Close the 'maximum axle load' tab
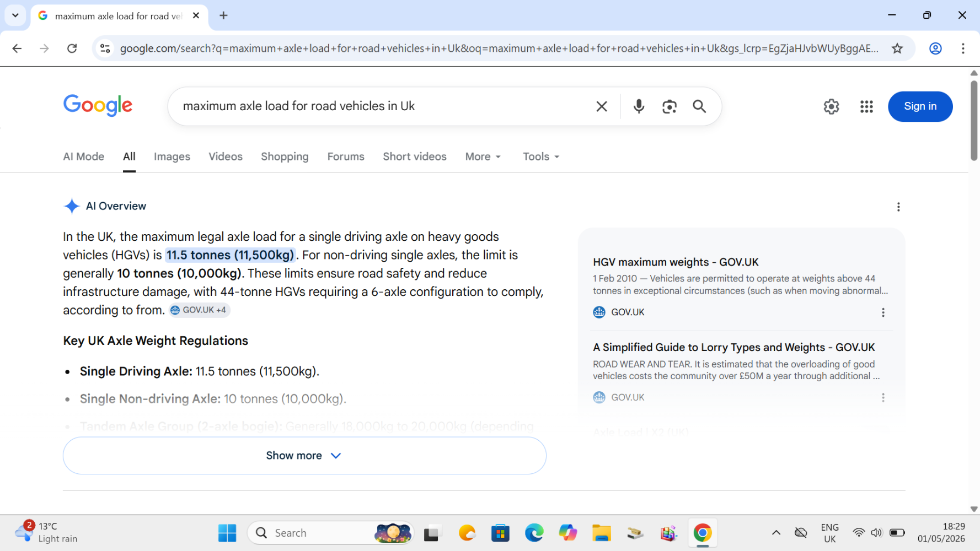 coord(196,15)
